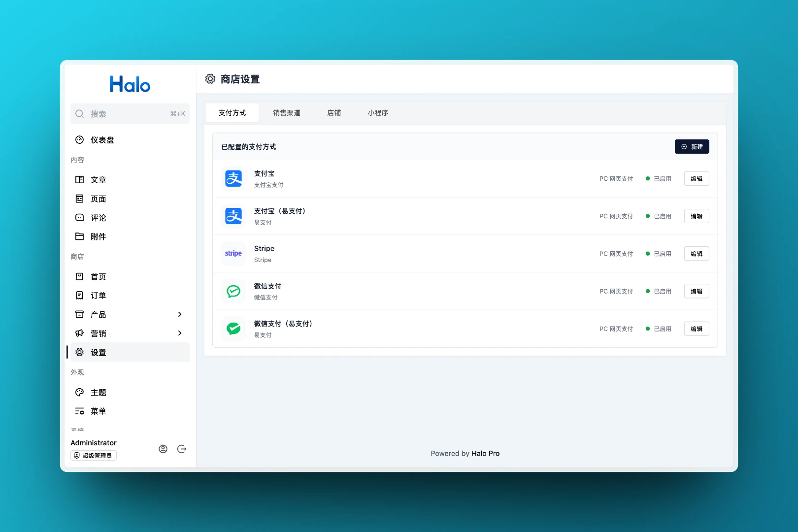Click the 评论 comments icon
Image resolution: width=798 pixels, height=532 pixels.
point(79,217)
